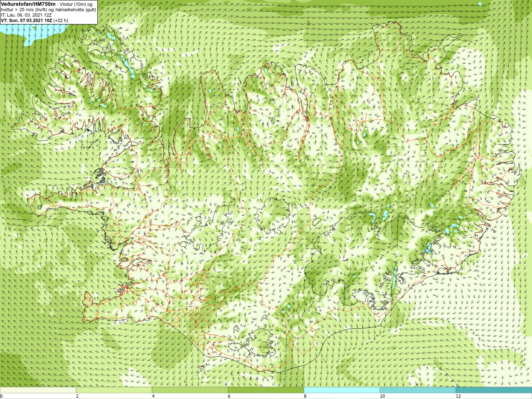Click the scale label '6'
The image size is (532, 399).
(229, 396)
